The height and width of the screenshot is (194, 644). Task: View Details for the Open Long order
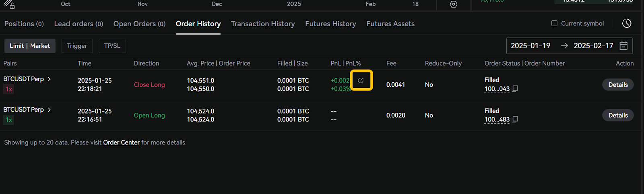(618, 115)
